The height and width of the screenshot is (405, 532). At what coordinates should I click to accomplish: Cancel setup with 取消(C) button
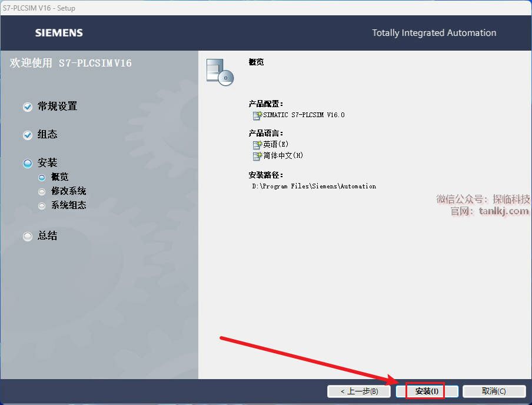[494, 391]
